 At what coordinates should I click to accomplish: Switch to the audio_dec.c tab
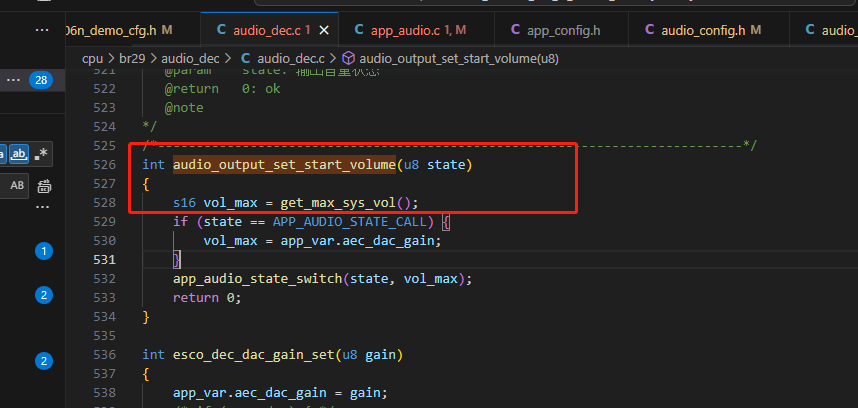click(269, 31)
